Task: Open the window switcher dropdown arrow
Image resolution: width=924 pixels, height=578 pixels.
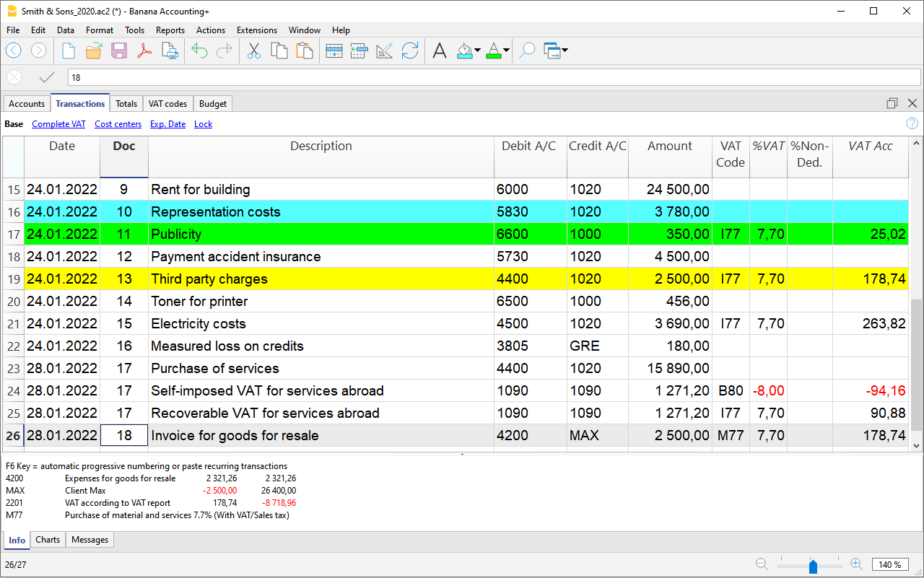Action: click(x=565, y=51)
